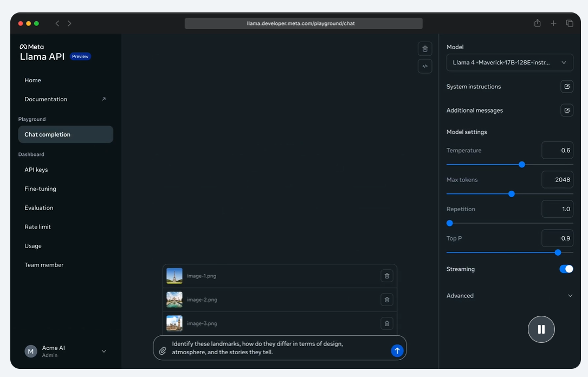Screen dimensions: 588x377
Task: Go to Home in the sidebar
Action: pyautogui.click(x=33, y=80)
